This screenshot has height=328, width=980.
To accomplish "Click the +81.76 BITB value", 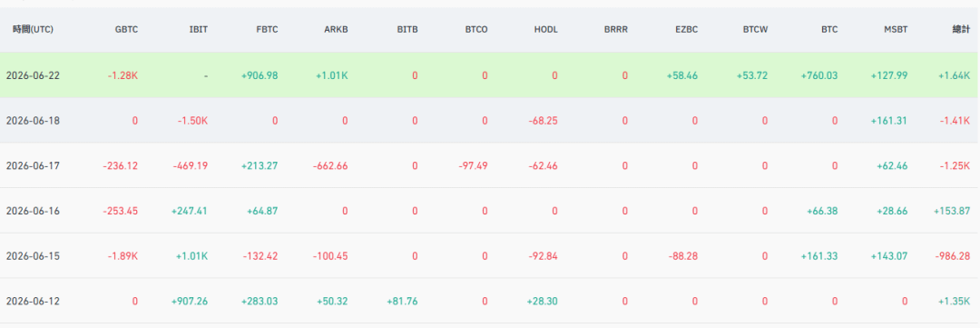I will 402,302.
